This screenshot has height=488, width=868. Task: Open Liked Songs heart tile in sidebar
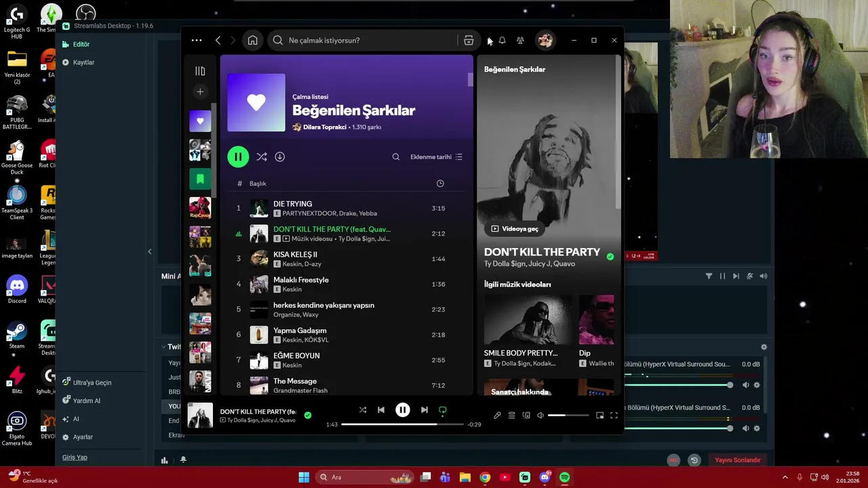[200, 121]
